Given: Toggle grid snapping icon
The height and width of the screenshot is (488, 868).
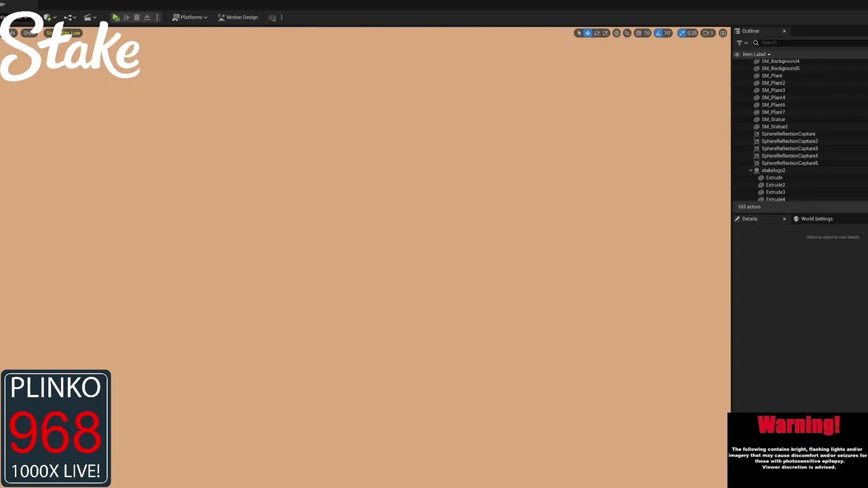Looking at the screenshot, I should [638, 33].
